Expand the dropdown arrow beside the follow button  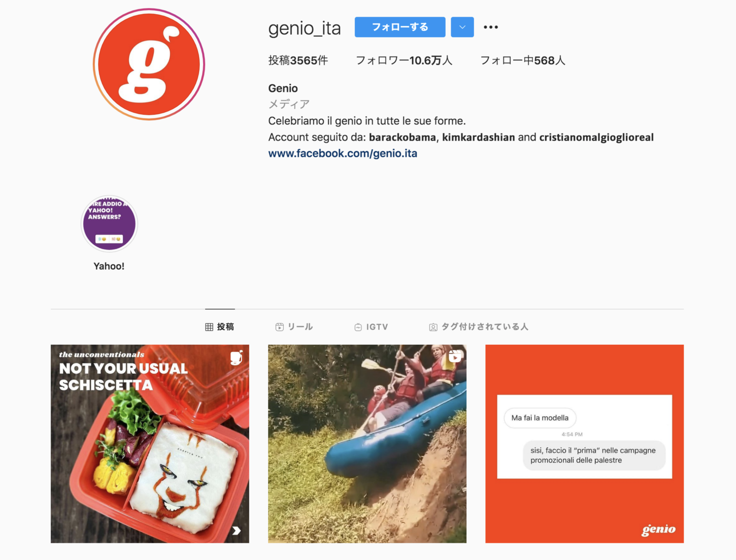(462, 27)
